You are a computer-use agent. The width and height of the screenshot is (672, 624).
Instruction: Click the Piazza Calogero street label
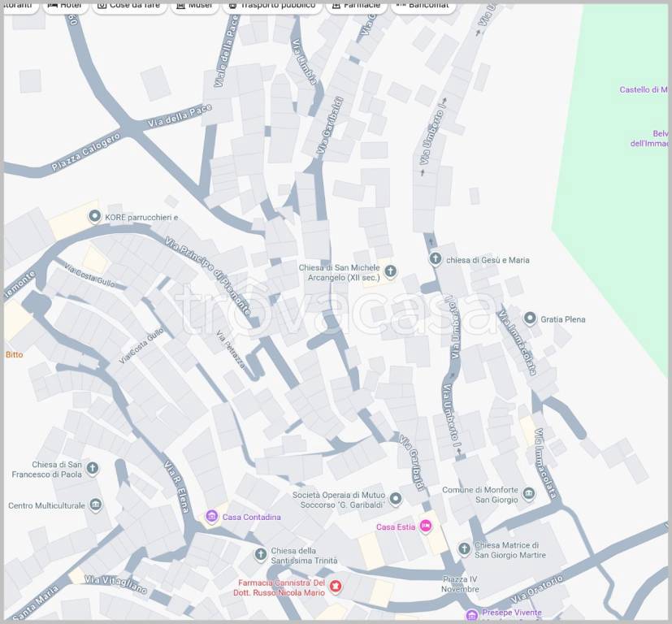(x=85, y=152)
